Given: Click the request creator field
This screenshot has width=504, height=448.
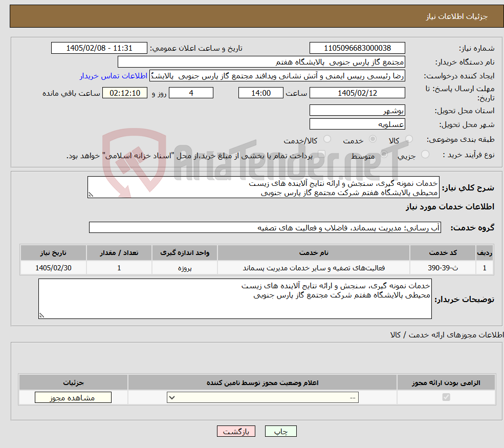Looking at the screenshot, I should point(277,76).
